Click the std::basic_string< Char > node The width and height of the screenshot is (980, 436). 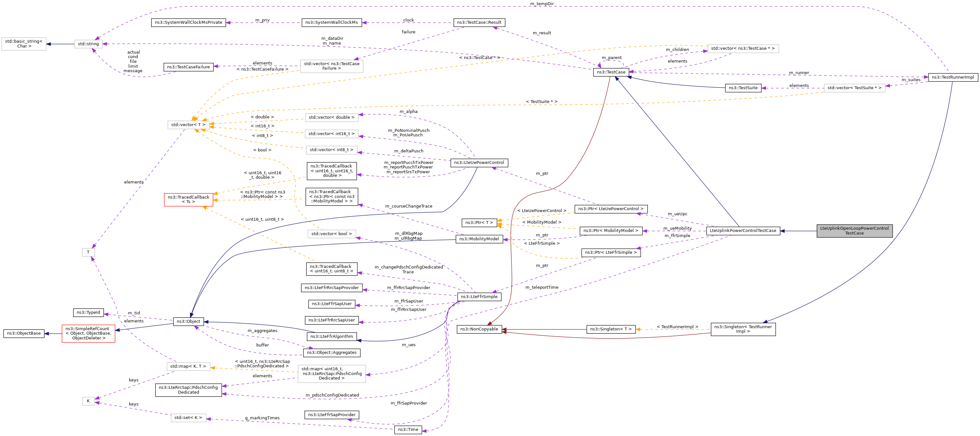point(24,44)
